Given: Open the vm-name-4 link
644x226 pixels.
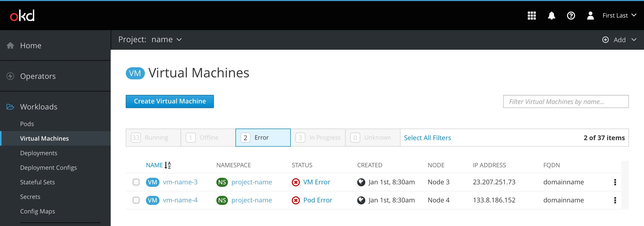Looking at the screenshot, I should [x=180, y=200].
